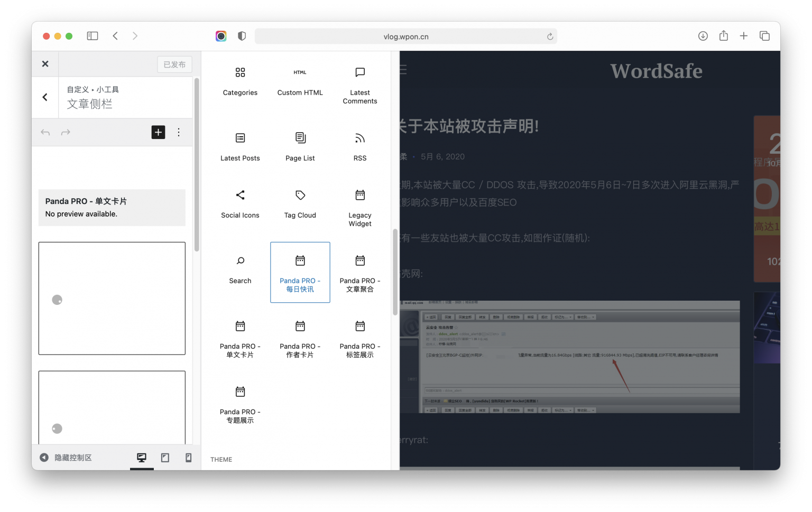Click the WordSafe site title
This screenshot has width=812, height=512.
point(656,71)
